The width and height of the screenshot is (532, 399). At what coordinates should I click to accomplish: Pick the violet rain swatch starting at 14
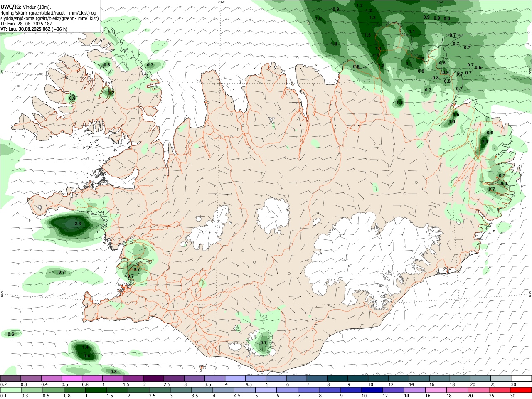coord(415,390)
